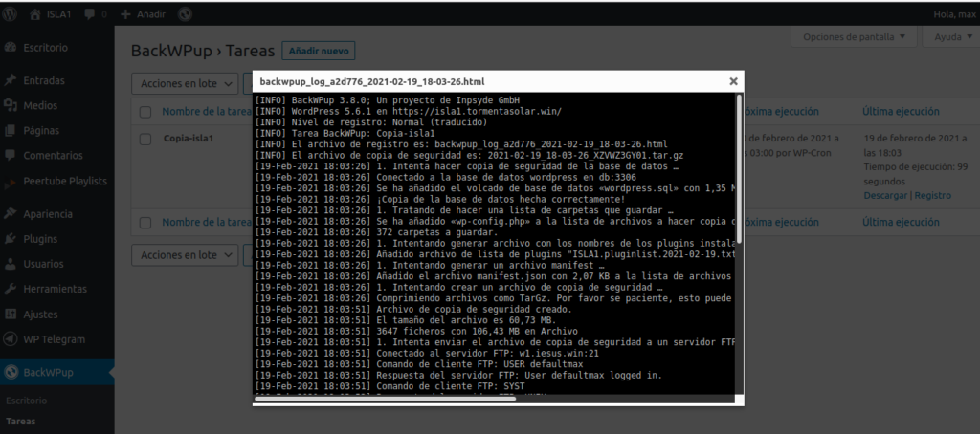This screenshot has height=434, width=980.
Task: Click the log popup vertical scrollbar
Action: coord(740,168)
